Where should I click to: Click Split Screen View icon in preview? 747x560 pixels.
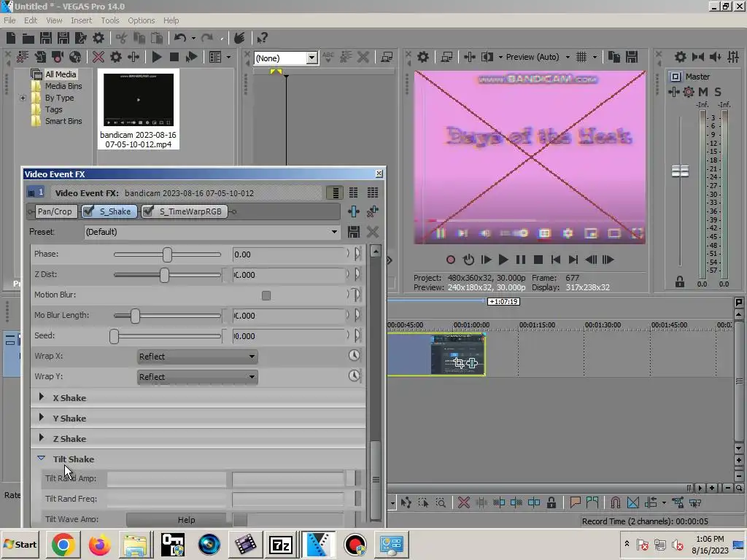(x=487, y=57)
